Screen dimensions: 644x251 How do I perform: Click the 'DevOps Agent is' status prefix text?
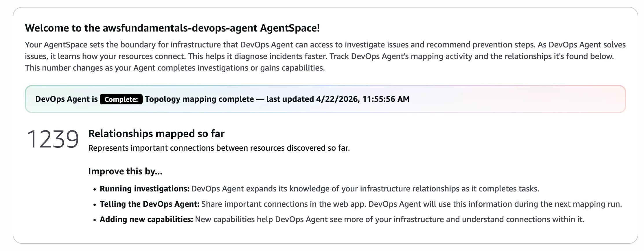[67, 99]
